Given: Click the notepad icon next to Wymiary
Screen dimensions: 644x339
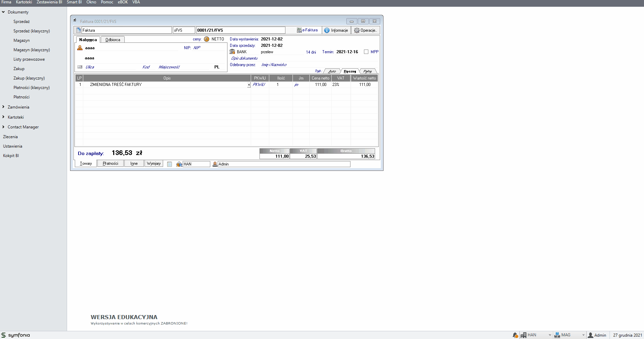Looking at the screenshot, I should (170, 164).
